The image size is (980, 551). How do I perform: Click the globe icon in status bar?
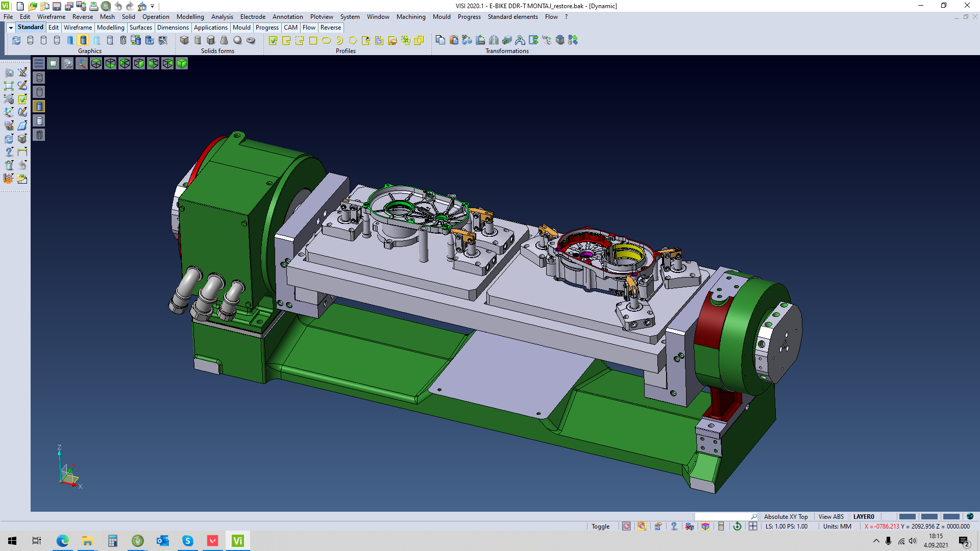click(x=970, y=516)
